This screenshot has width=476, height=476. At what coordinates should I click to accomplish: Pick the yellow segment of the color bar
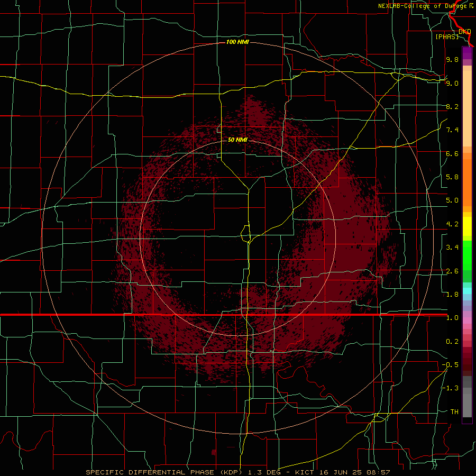click(467, 226)
